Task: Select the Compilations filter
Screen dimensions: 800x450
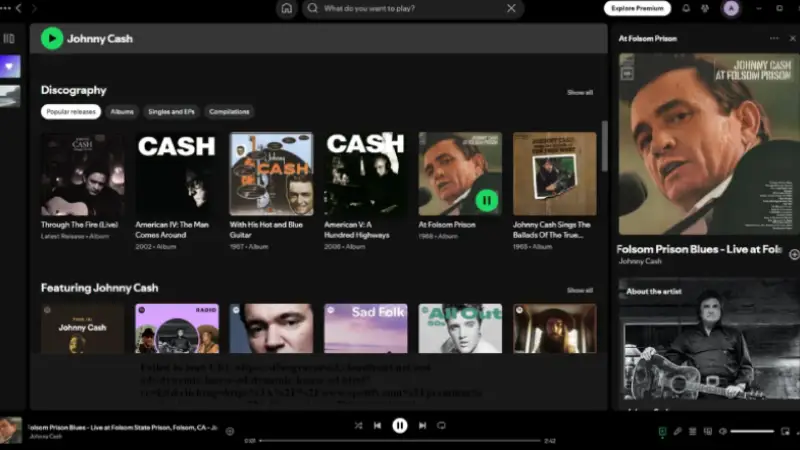Action: tap(229, 112)
